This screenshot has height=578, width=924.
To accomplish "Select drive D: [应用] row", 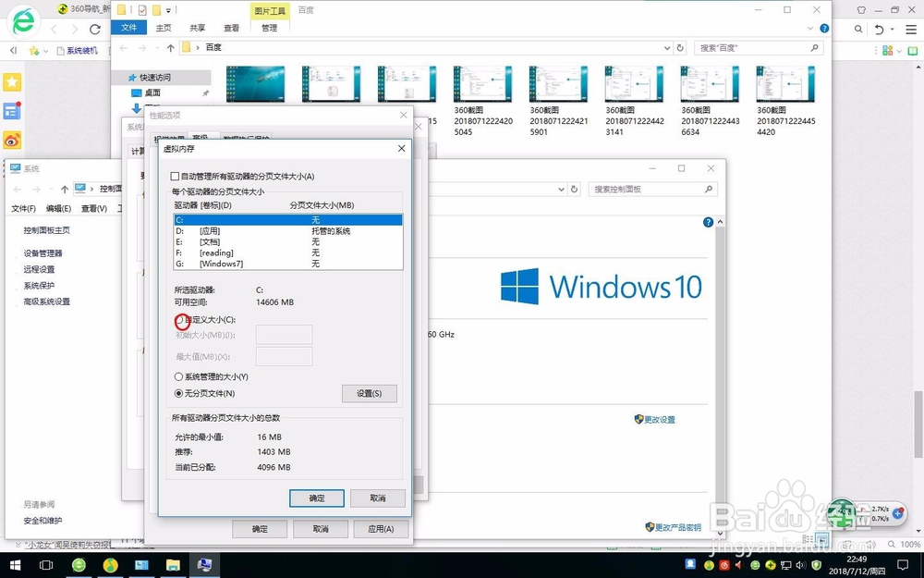I will (288, 231).
